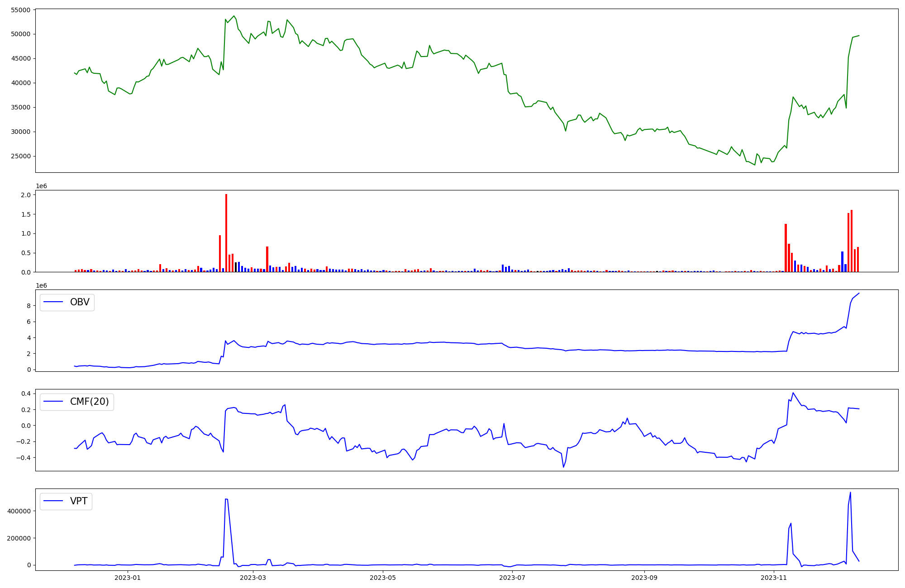
Task: Click the 55000 price axis label
Action: pos(20,10)
